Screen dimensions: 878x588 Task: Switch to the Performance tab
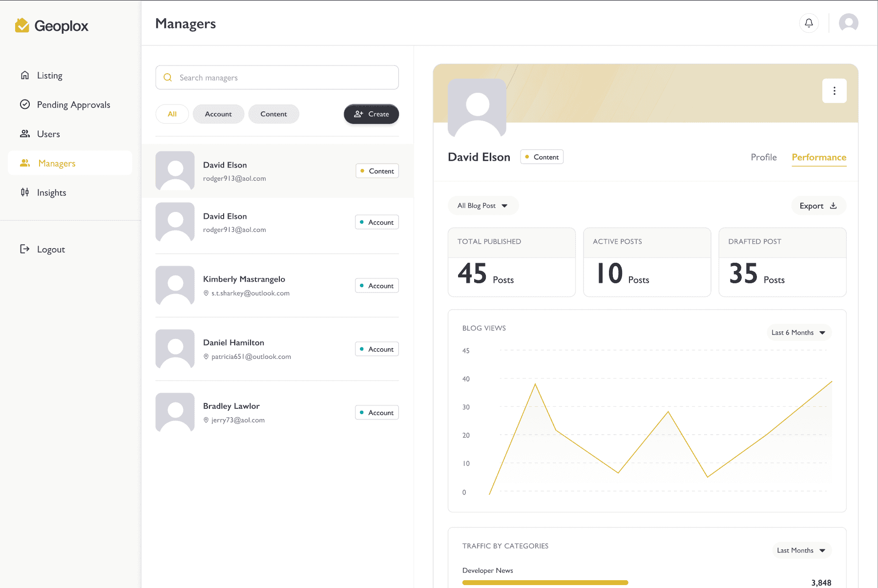[x=819, y=157]
